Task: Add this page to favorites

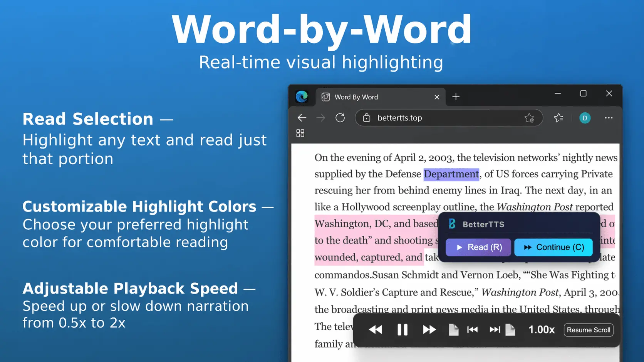Action: [x=529, y=118]
